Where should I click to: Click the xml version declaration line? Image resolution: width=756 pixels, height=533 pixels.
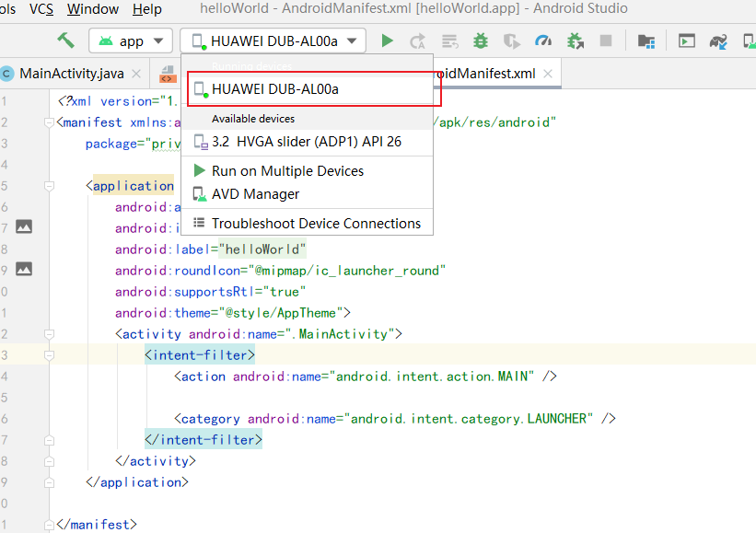click(x=118, y=101)
